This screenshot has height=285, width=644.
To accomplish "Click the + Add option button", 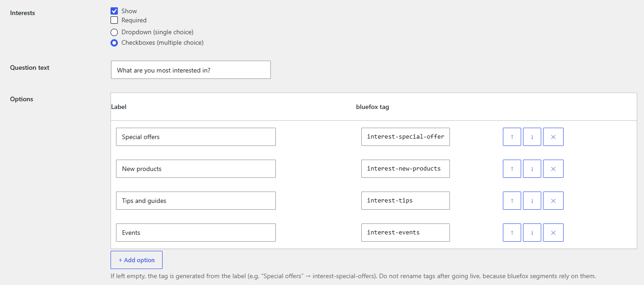I will (137, 260).
